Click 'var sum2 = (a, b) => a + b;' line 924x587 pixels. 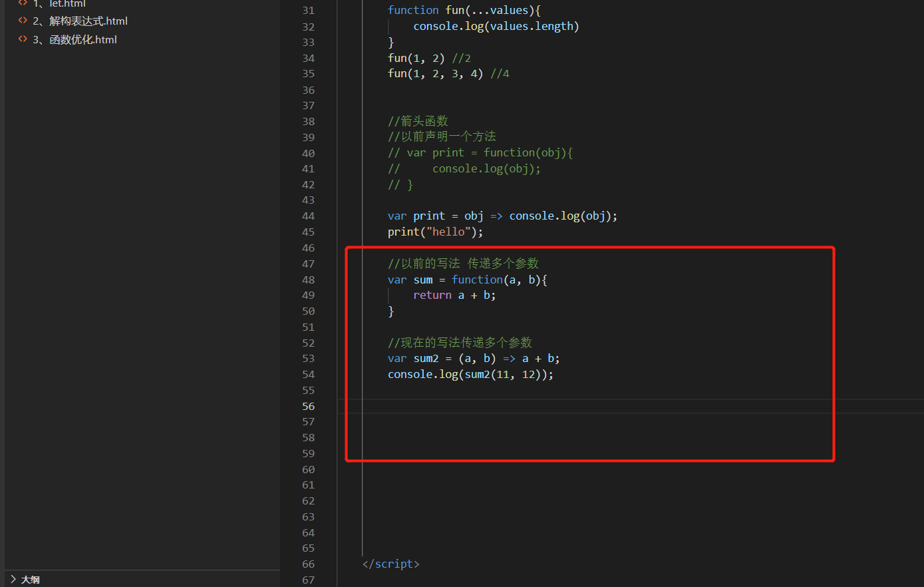(x=474, y=358)
